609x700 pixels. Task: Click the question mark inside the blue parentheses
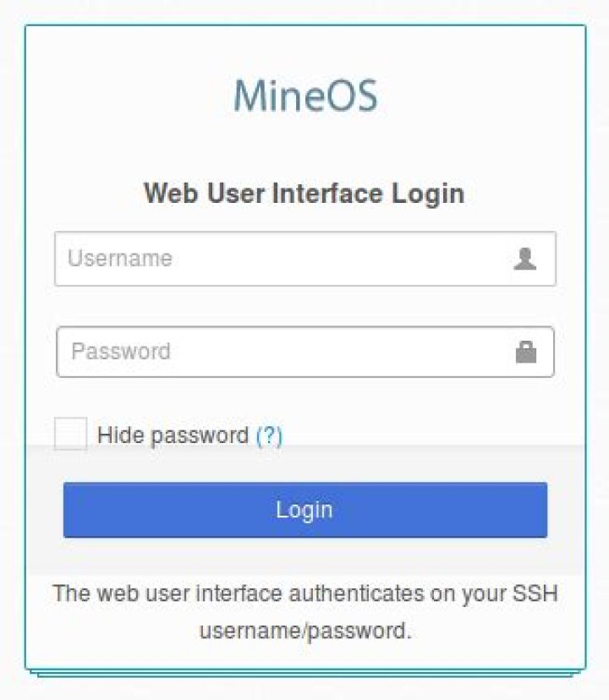pos(270,435)
